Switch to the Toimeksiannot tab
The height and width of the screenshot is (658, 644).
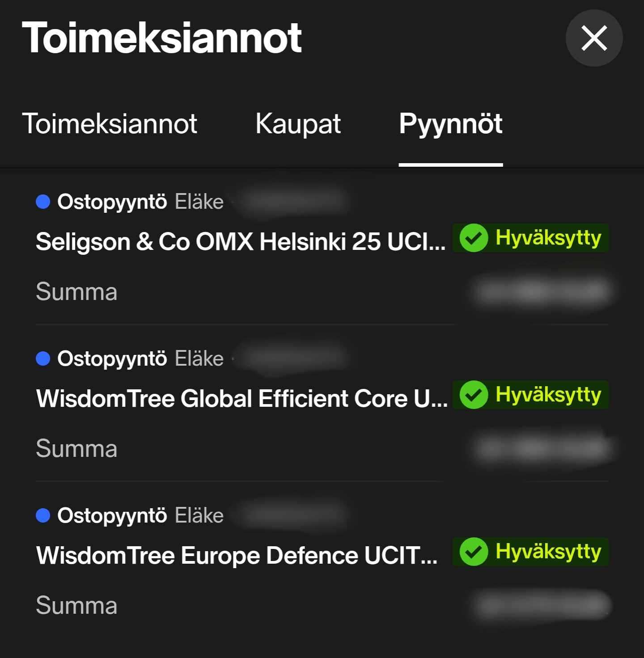pyautogui.click(x=110, y=124)
